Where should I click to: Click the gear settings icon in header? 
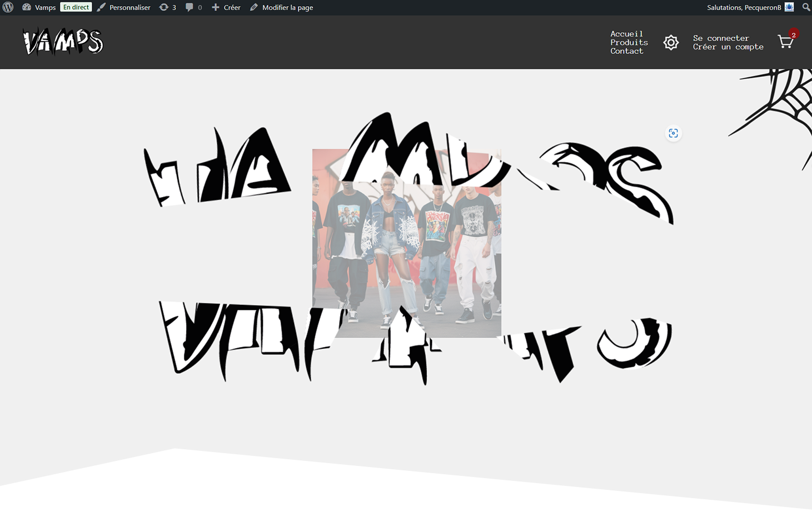point(671,42)
